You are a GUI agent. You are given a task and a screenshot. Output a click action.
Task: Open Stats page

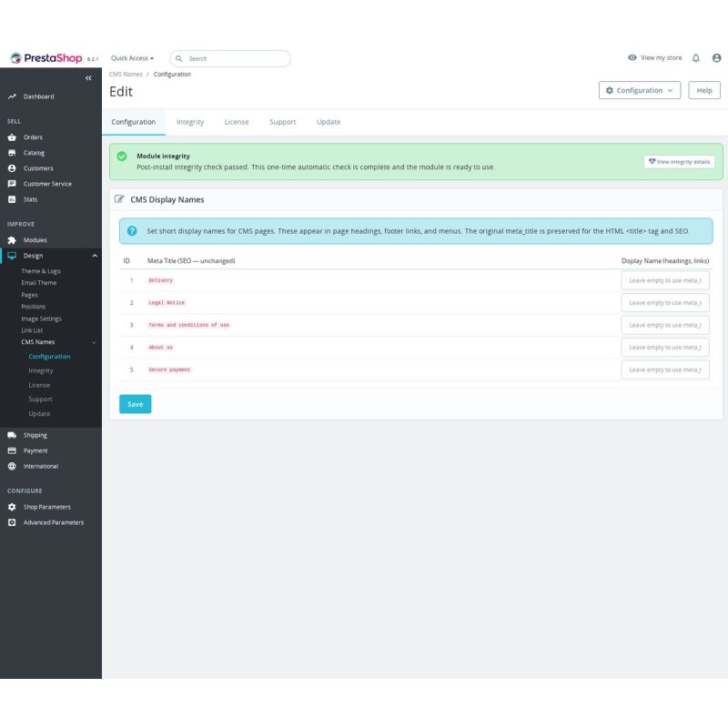30,199
